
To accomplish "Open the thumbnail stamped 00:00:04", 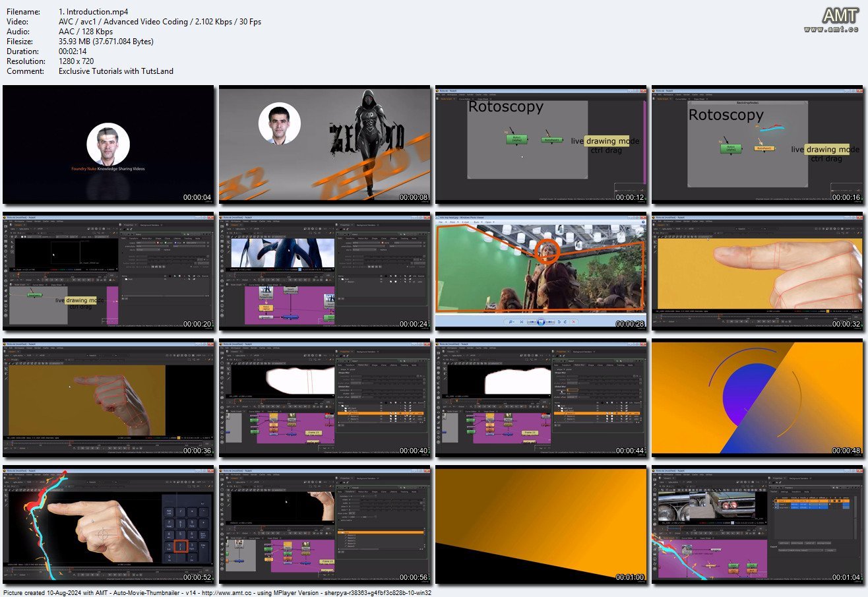I will click(x=109, y=144).
